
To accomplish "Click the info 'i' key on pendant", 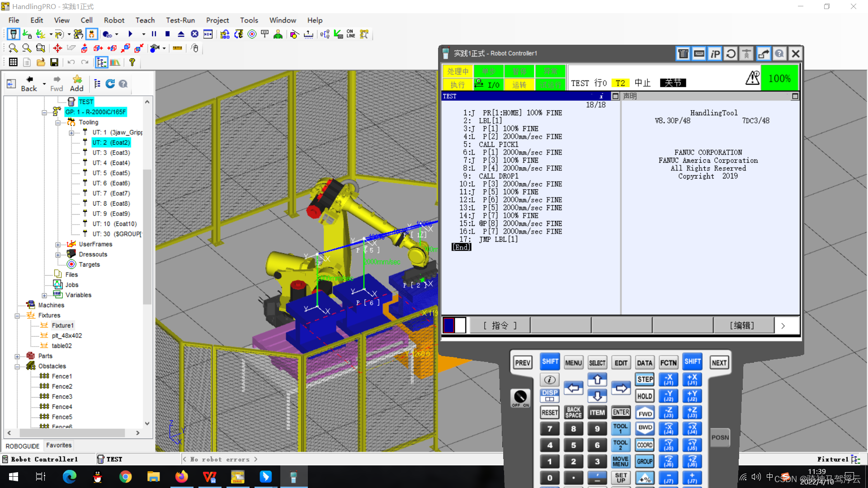I will [x=549, y=380].
